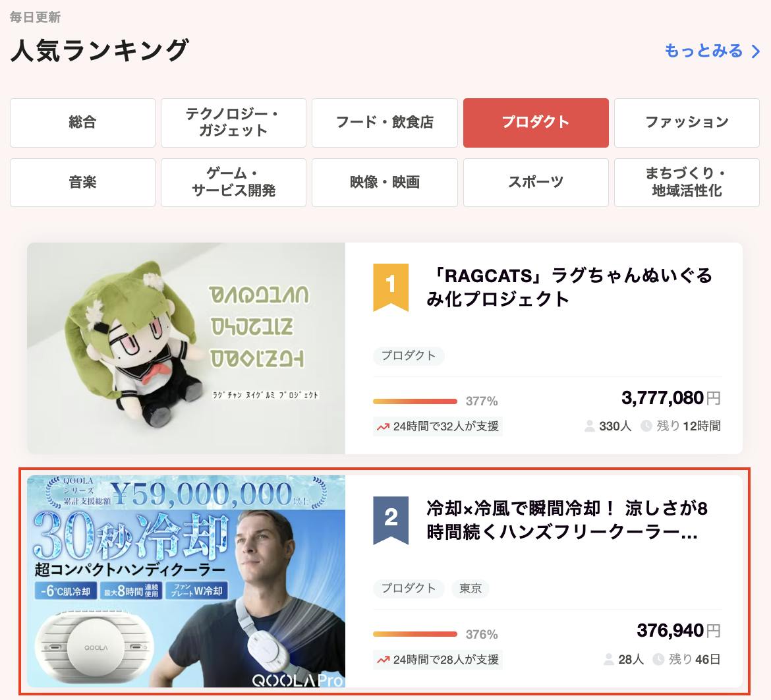Click the trending arrow icon beside 24時間で28人が支援

[383, 660]
